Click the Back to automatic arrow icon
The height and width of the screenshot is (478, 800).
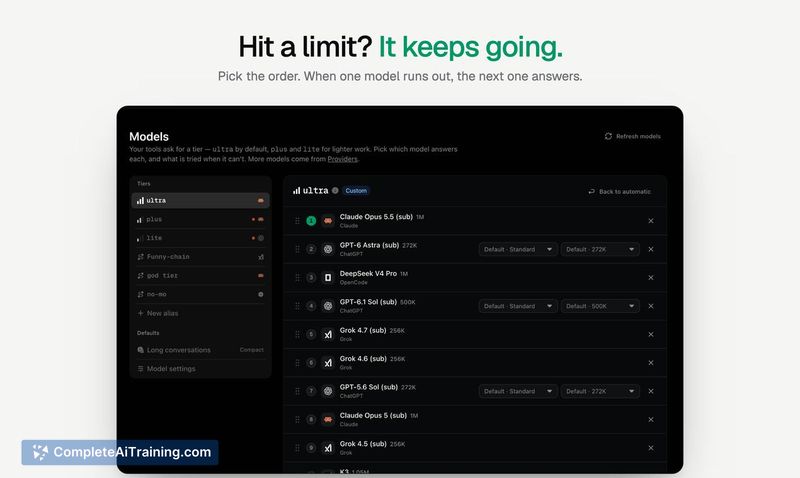click(591, 191)
